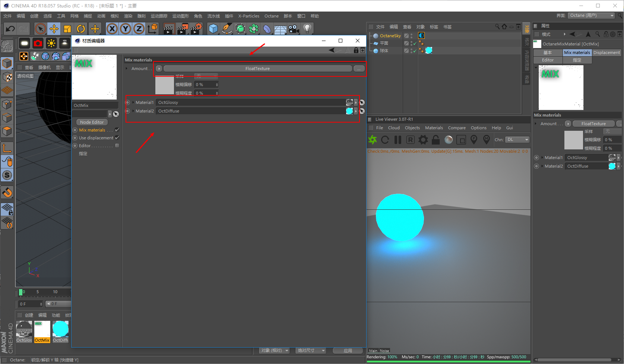Viewport: 624px width, 364px height.
Task: Activate the Scale tool
Action: 67,29
